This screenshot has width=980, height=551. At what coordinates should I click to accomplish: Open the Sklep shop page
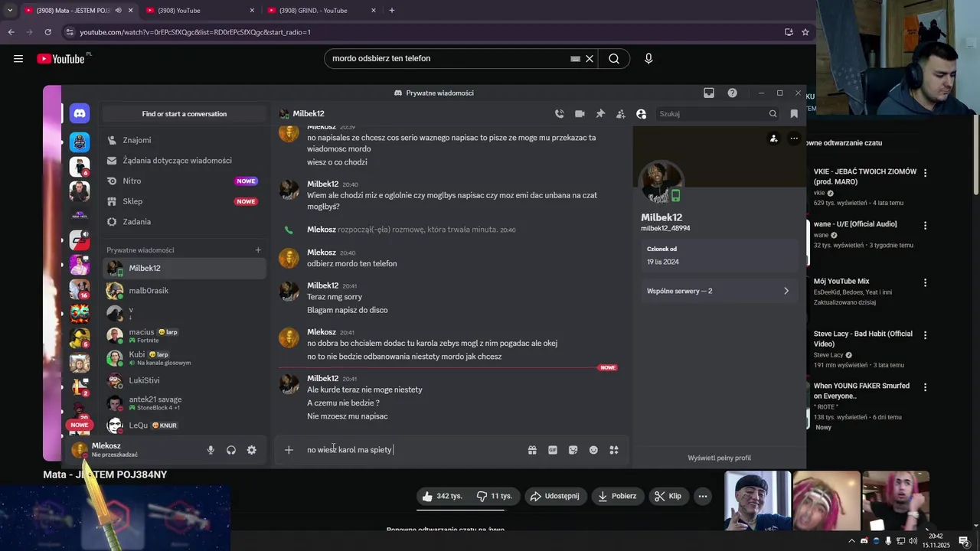pos(185,201)
